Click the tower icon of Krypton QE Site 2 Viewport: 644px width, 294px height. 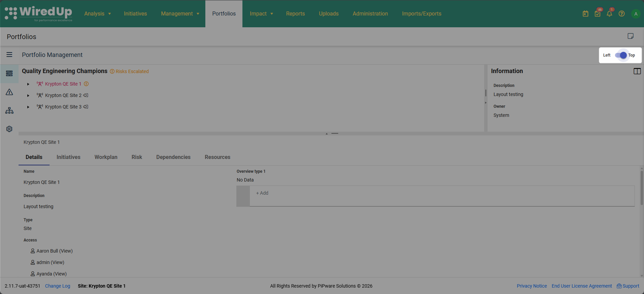[x=40, y=95]
